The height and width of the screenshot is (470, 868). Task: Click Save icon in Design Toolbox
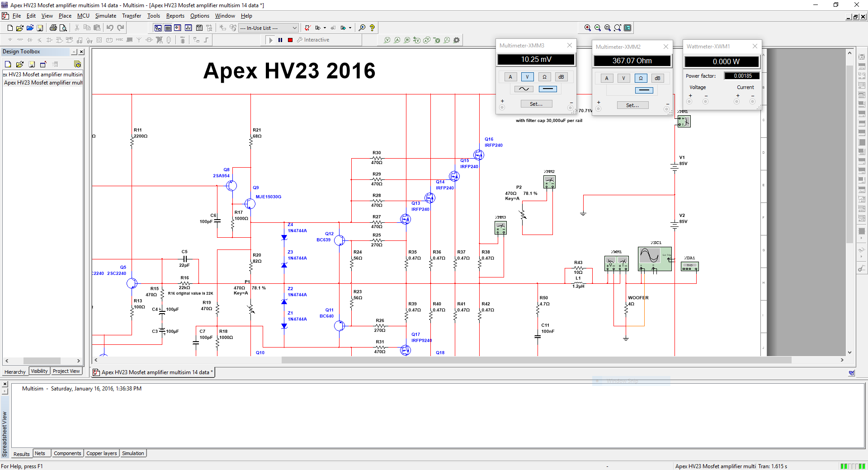32,65
